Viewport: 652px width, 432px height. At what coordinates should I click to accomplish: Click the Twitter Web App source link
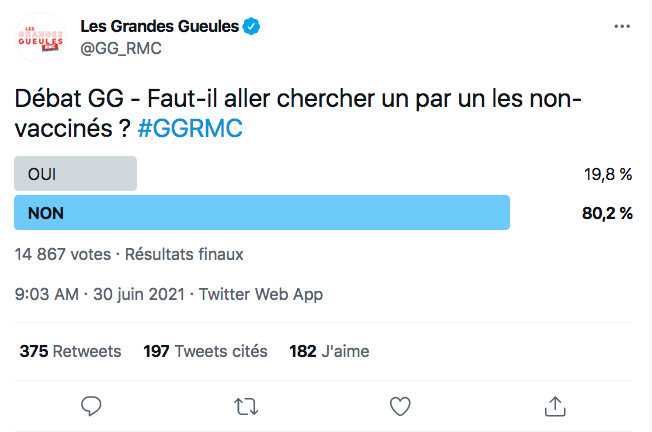pyautogui.click(x=261, y=294)
